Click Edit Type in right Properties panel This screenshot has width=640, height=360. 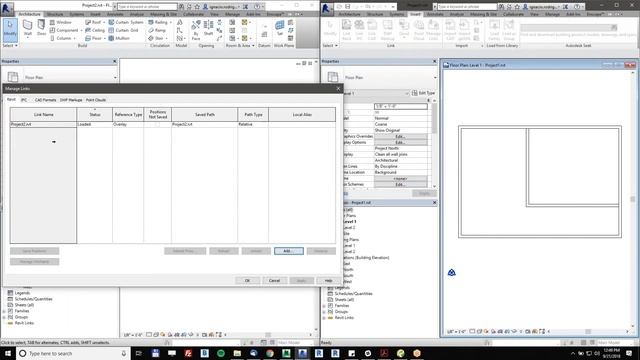click(423, 93)
